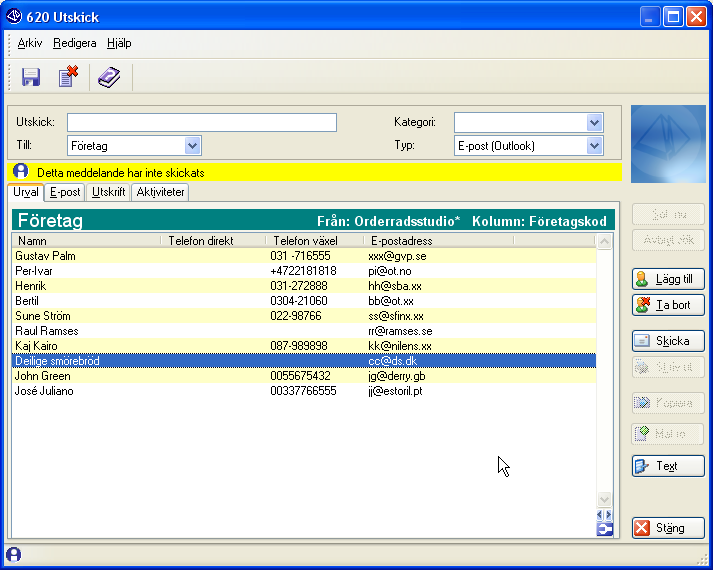Screen dimensions: 713x570
Task: Click the list scrollbar up arrow
Action: (604, 241)
